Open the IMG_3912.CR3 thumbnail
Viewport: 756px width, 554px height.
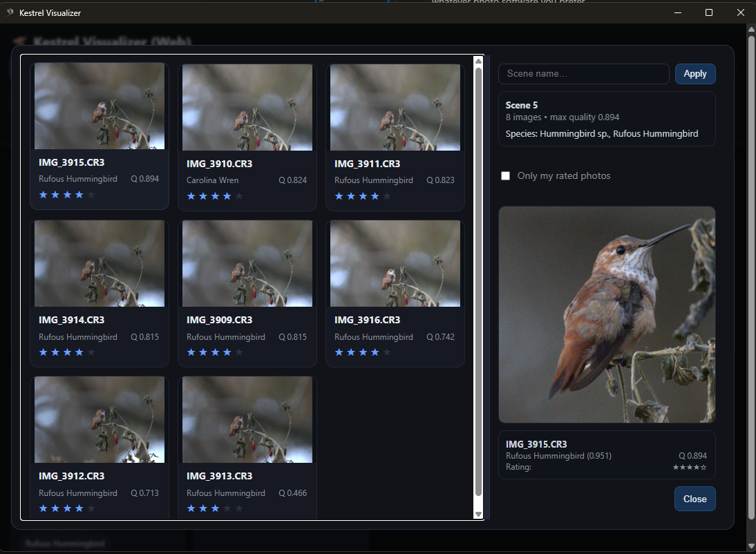click(99, 419)
